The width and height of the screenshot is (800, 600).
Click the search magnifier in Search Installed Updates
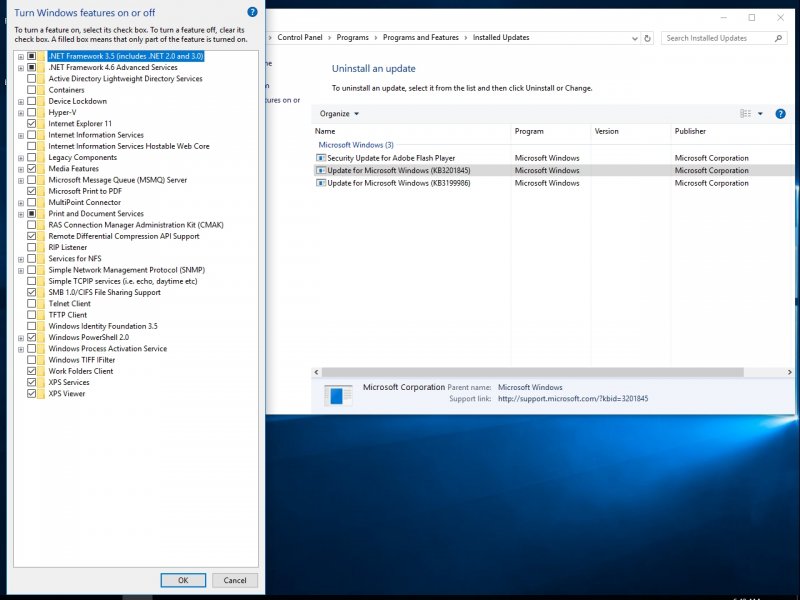[778, 38]
